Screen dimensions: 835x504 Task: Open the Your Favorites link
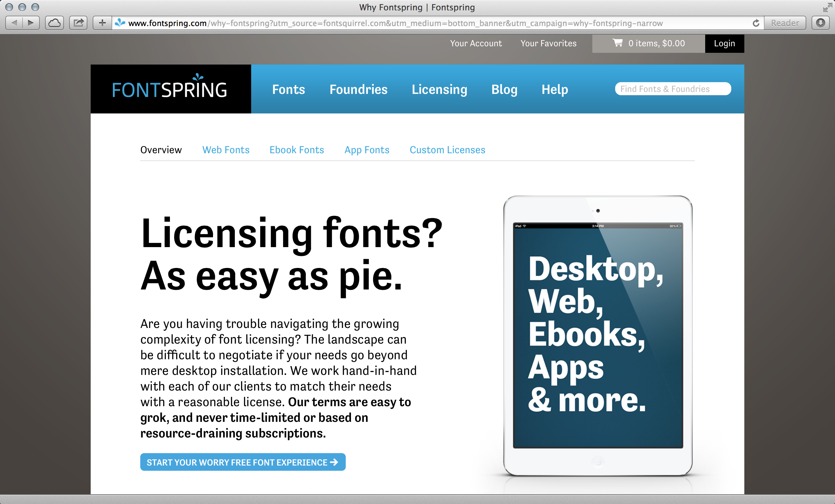pyautogui.click(x=548, y=43)
